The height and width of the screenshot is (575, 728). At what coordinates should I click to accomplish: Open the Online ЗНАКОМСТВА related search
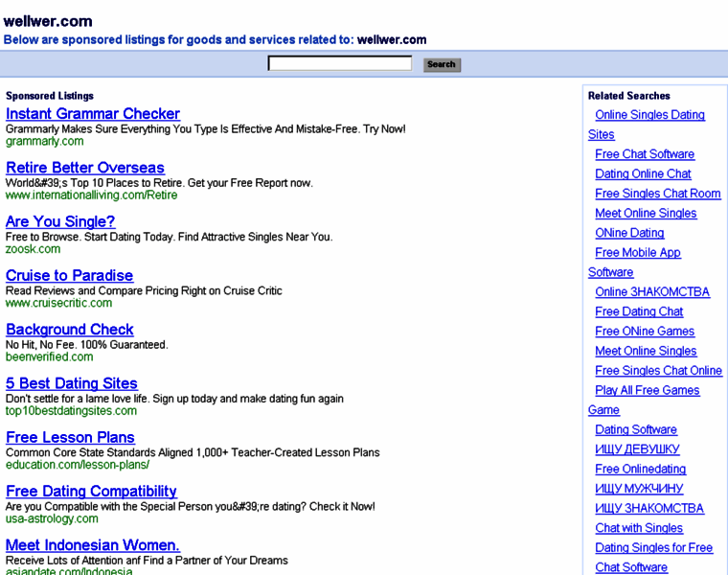652,292
